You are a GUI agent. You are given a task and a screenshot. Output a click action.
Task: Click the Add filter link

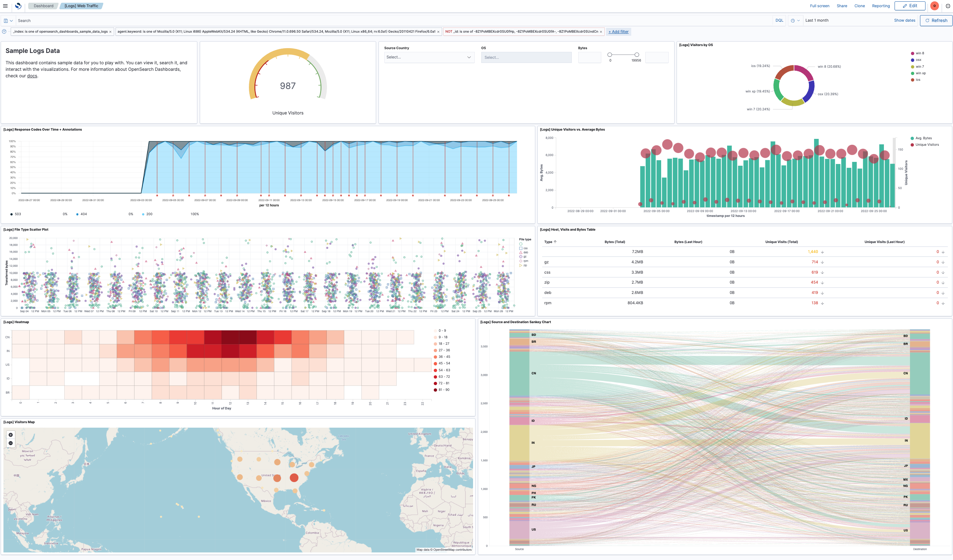tap(618, 32)
